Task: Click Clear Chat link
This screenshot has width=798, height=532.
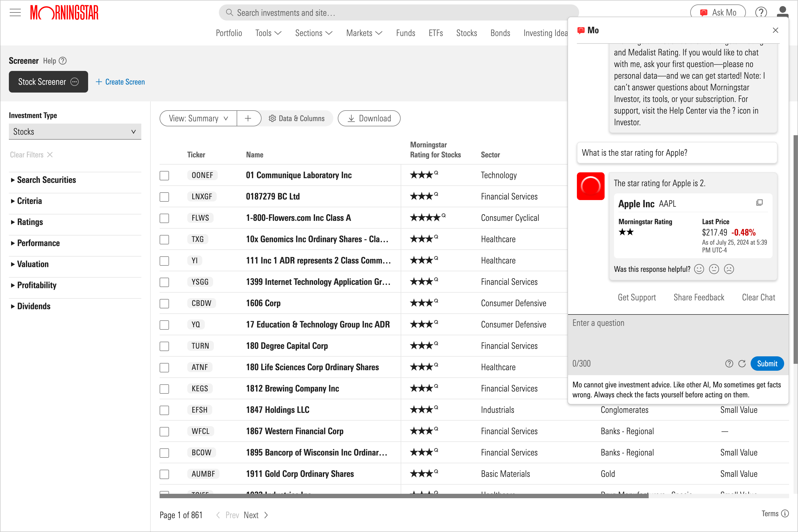Action: pyautogui.click(x=758, y=298)
